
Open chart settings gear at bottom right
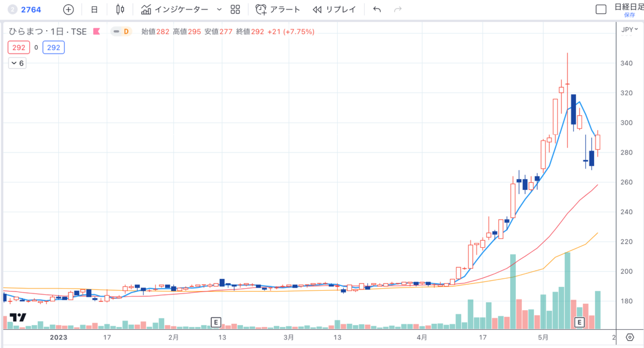[x=629, y=337]
